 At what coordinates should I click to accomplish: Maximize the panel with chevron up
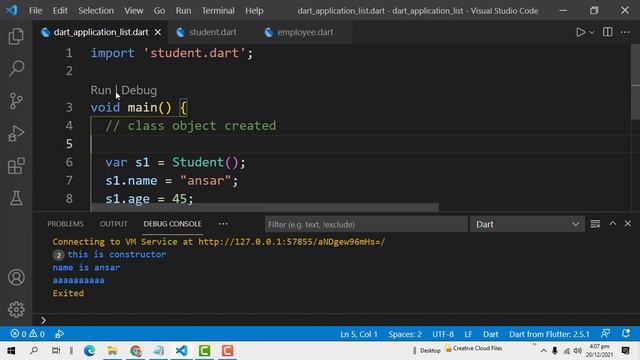coord(613,224)
